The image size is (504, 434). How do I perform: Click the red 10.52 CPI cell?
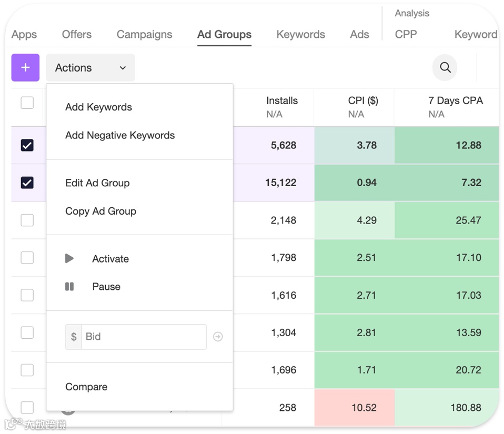click(364, 408)
